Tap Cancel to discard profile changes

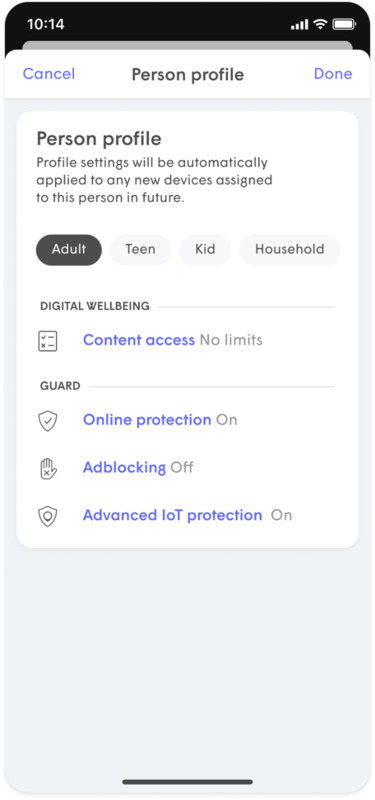[49, 73]
